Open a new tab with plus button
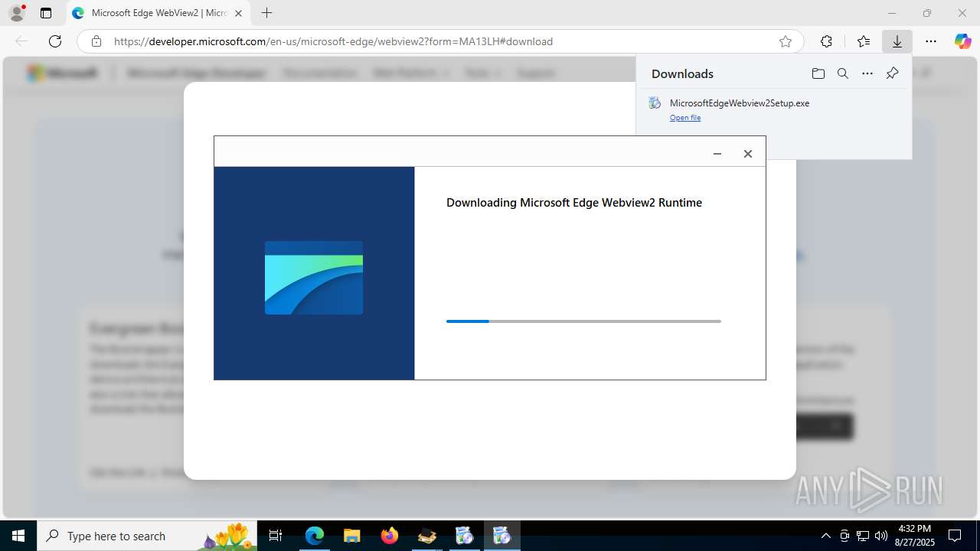Image resolution: width=980 pixels, height=551 pixels. (x=266, y=13)
